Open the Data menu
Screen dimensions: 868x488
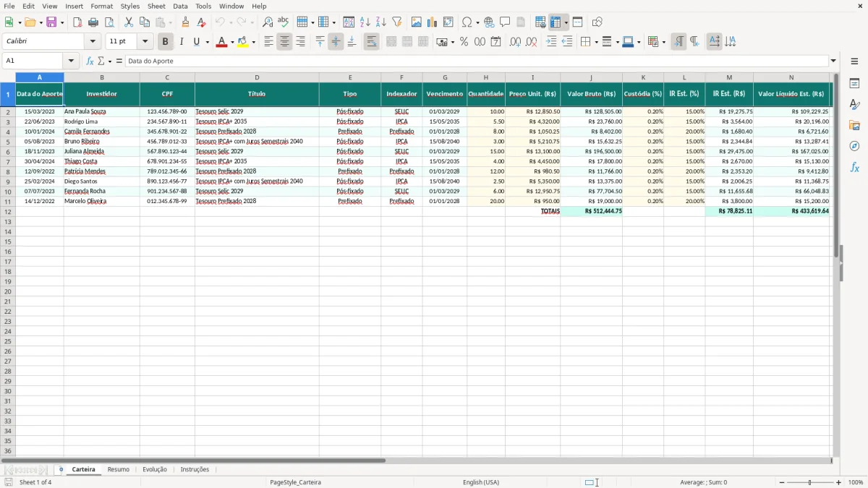tap(180, 6)
